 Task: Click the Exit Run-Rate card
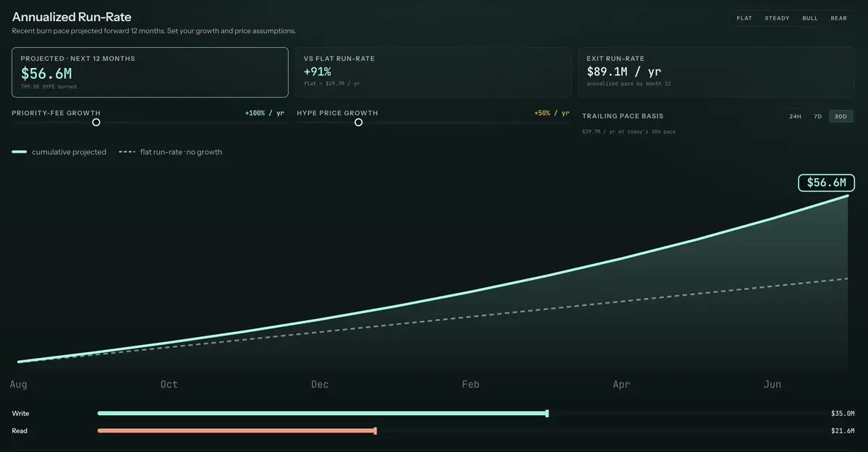pyautogui.click(x=717, y=72)
